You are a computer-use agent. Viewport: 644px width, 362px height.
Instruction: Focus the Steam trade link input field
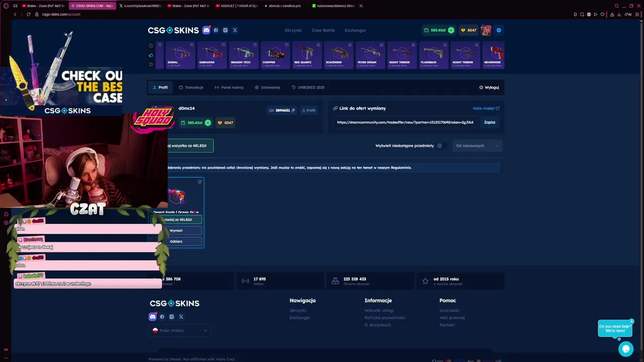(x=405, y=122)
